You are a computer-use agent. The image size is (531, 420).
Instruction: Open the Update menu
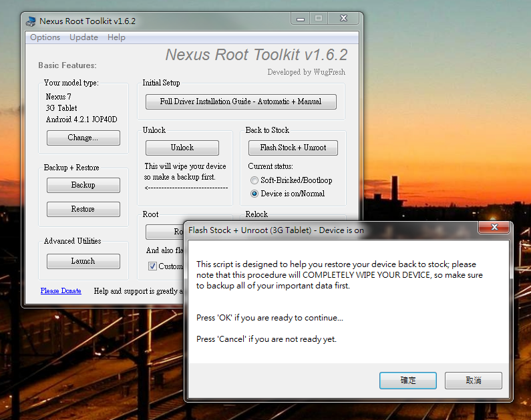[83, 37]
